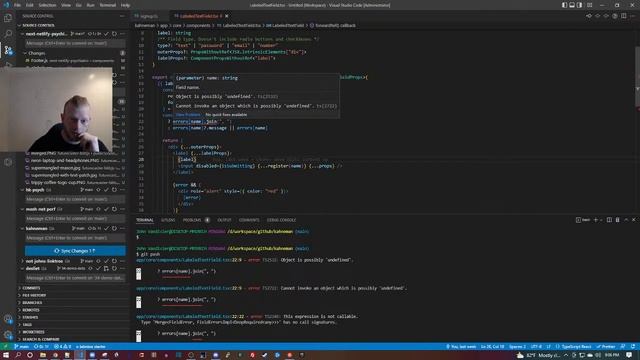This screenshot has width=640, height=360.
Task: More actions for kahneman repository
Action: point(122,228)
